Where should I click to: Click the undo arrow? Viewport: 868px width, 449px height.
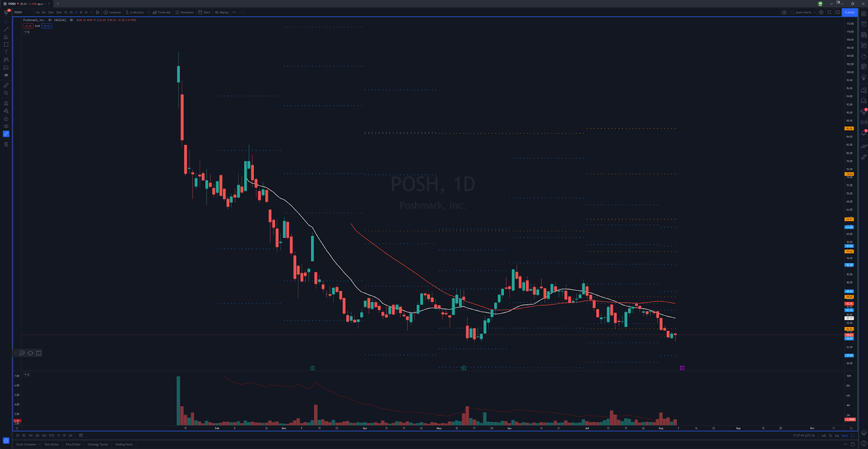tap(234, 12)
